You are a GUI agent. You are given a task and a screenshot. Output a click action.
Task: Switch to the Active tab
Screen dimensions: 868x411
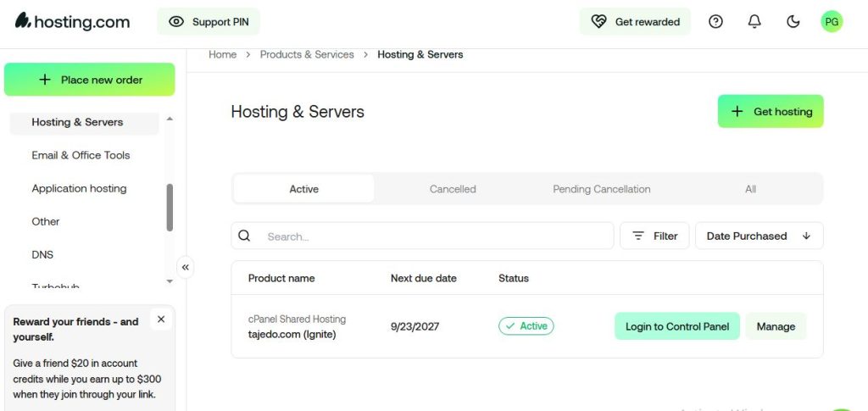click(x=304, y=189)
